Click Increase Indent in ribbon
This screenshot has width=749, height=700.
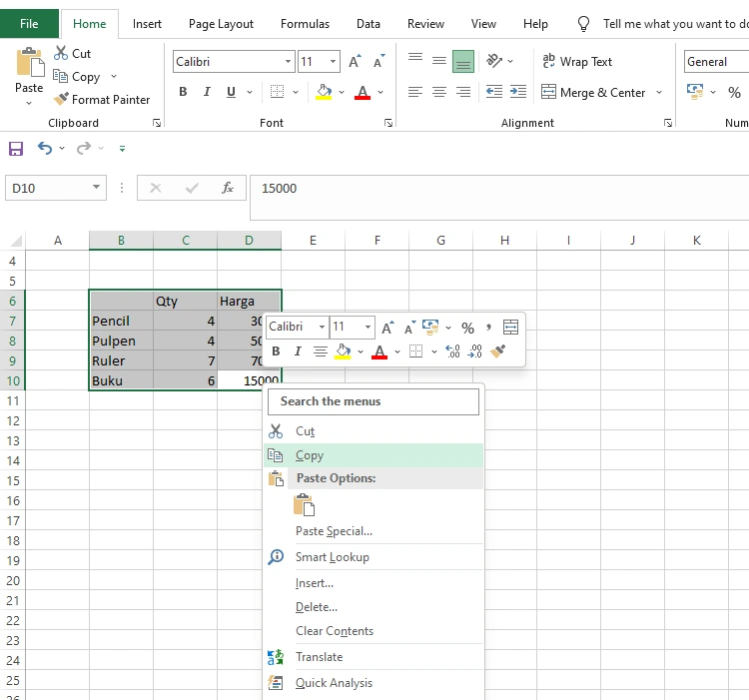pos(518,92)
